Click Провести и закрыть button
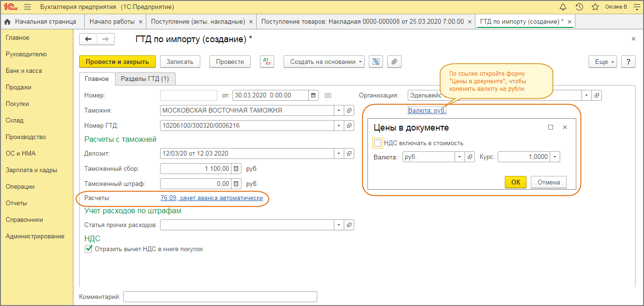Viewport: 644px width, 306px height. point(117,61)
